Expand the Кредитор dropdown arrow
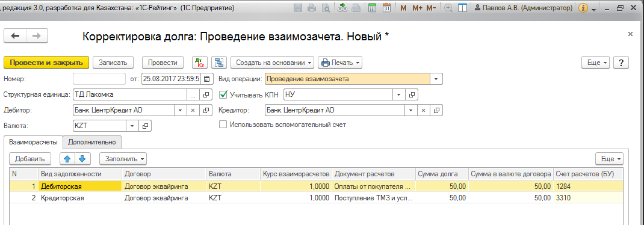Screen dimensions: 644x225 [410, 111]
